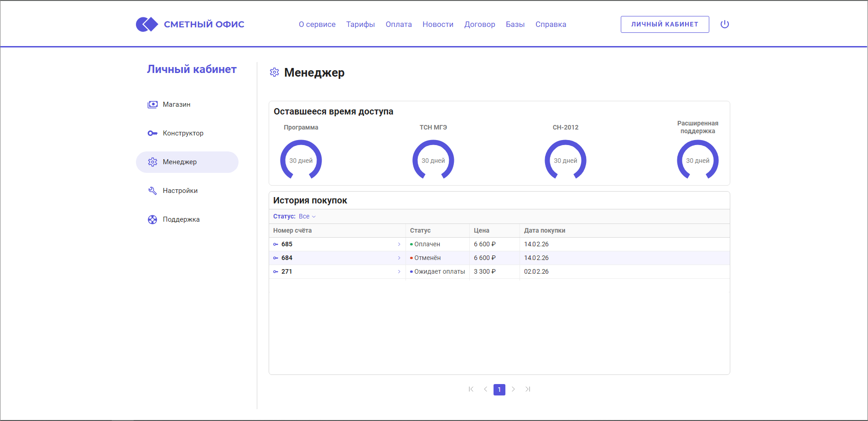Go to next page arrow
The width and height of the screenshot is (868, 421).
(x=513, y=390)
